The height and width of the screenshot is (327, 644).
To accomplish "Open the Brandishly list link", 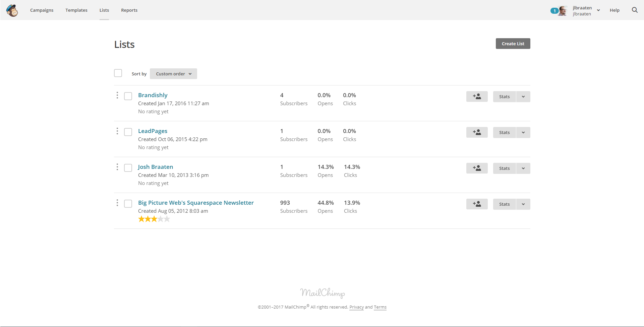I will pyautogui.click(x=153, y=95).
